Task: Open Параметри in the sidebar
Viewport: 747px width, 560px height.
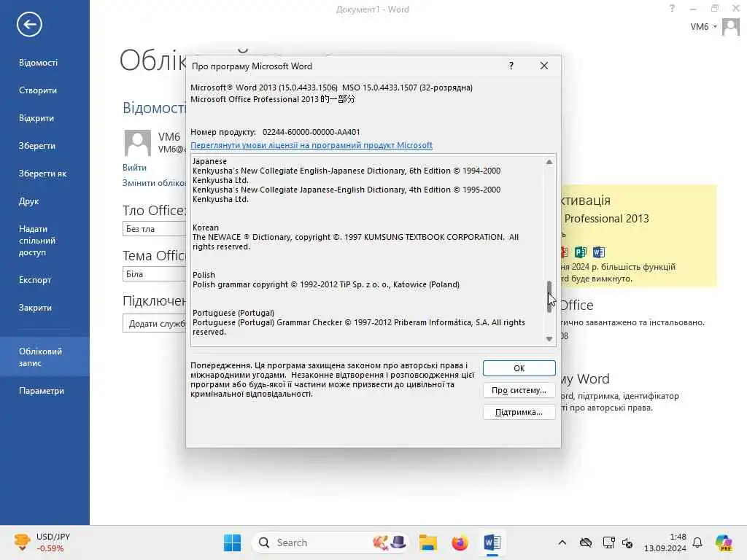Action: pos(42,391)
